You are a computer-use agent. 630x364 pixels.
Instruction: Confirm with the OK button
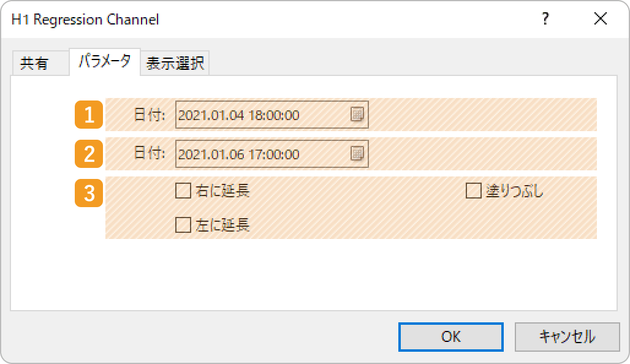[x=451, y=336]
